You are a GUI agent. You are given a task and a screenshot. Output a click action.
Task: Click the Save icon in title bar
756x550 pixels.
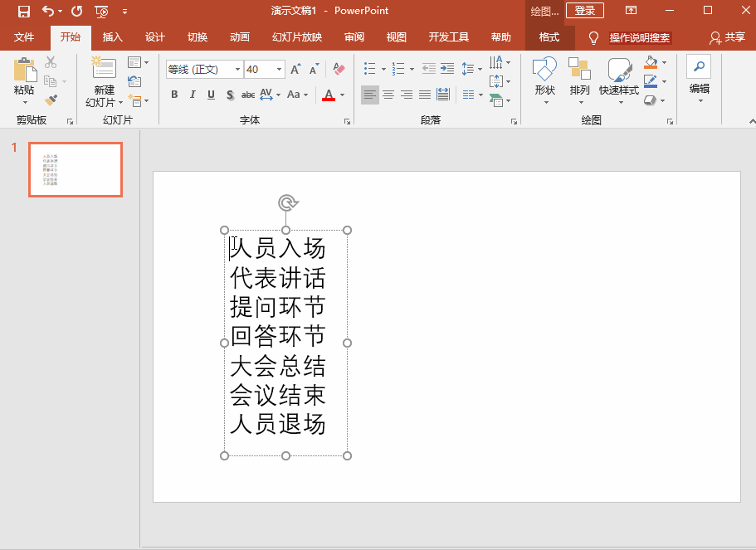coord(23,11)
